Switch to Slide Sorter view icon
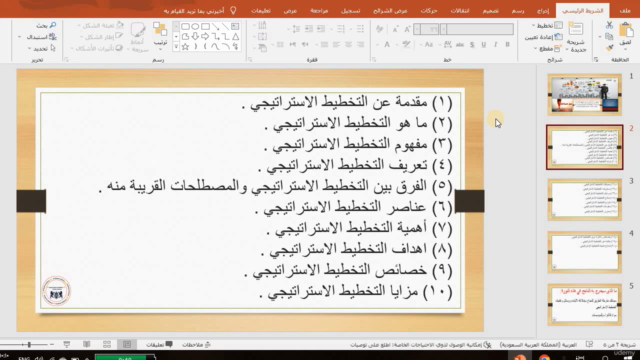Image resolution: width=640 pixels, height=360 pixels. 107,345
